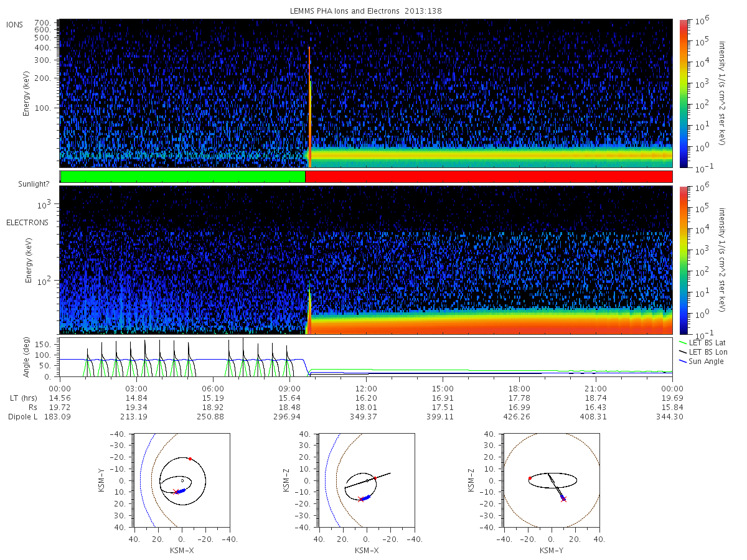This screenshot has height=560, width=747.
Task: Click the ions intensity color bar
Action: point(683,93)
